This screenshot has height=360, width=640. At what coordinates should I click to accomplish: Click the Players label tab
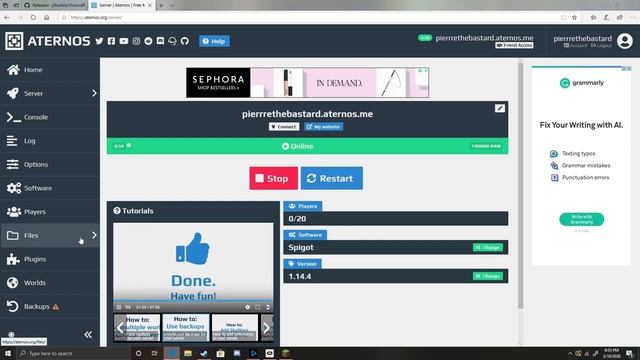[302, 206]
